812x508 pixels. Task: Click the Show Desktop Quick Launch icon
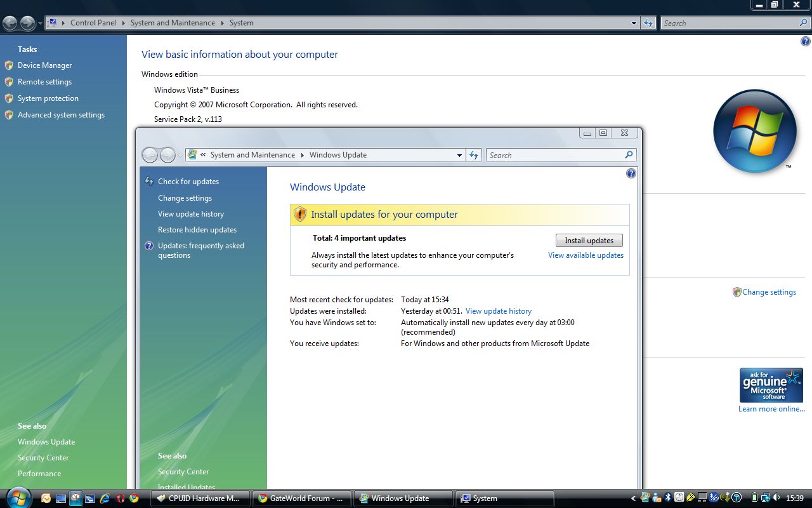pos(61,498)
